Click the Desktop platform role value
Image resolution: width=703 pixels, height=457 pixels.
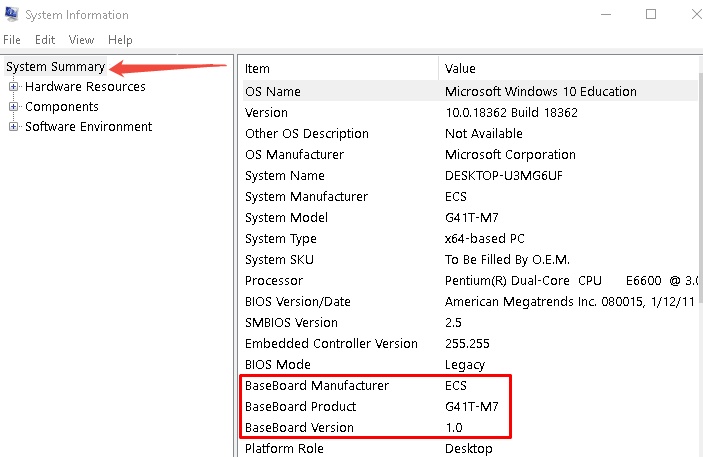coord(469,449)
